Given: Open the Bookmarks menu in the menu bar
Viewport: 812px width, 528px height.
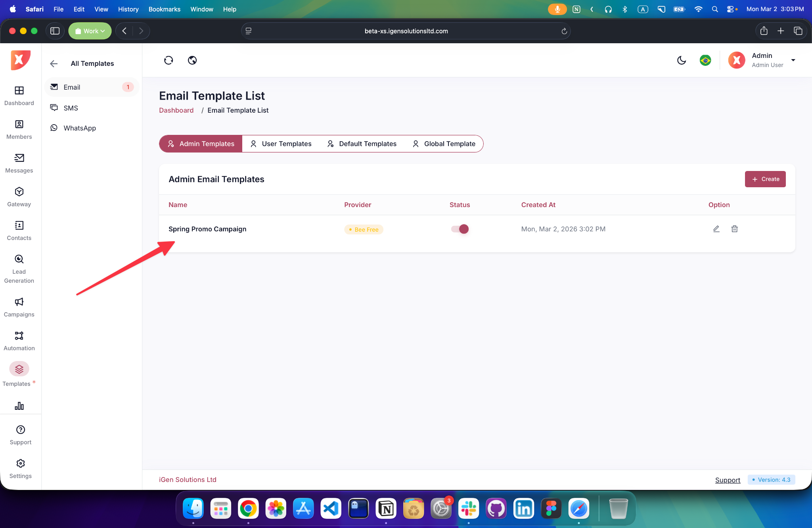Looking at the screenshot, I should [x=164, y=9].
